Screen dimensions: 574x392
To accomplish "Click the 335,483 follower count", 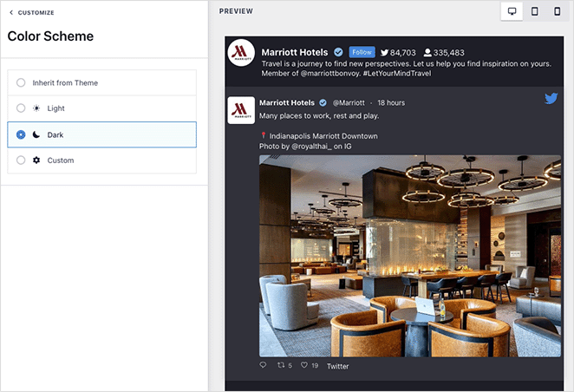I will coord(449,53).
